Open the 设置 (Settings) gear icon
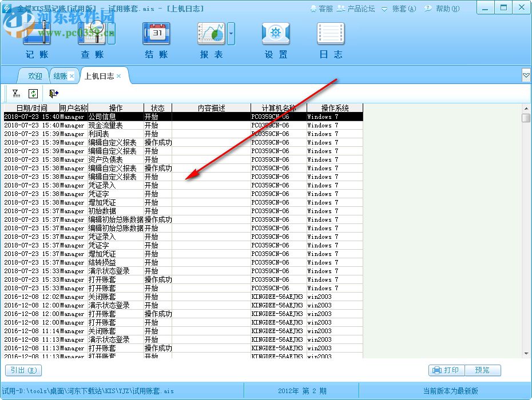This screenshot has height=400, width=532. [275, 34]
